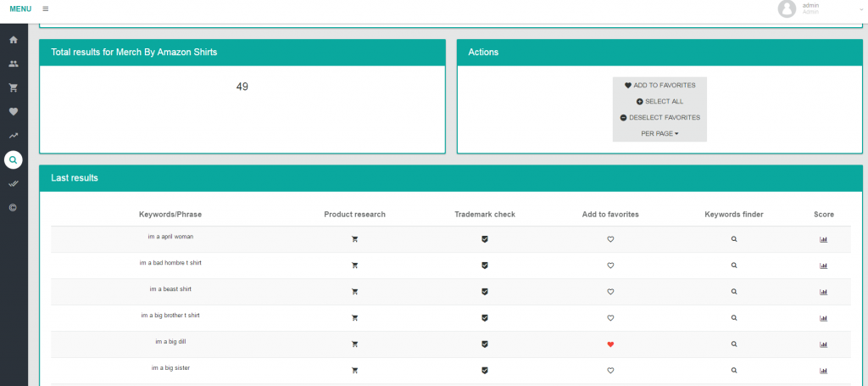The height and width of the screenshot is (386, 868).
Task: Favorite the im a bad hombre t shirt keyword
Action: pyautogui.click(x=610, y=266)
